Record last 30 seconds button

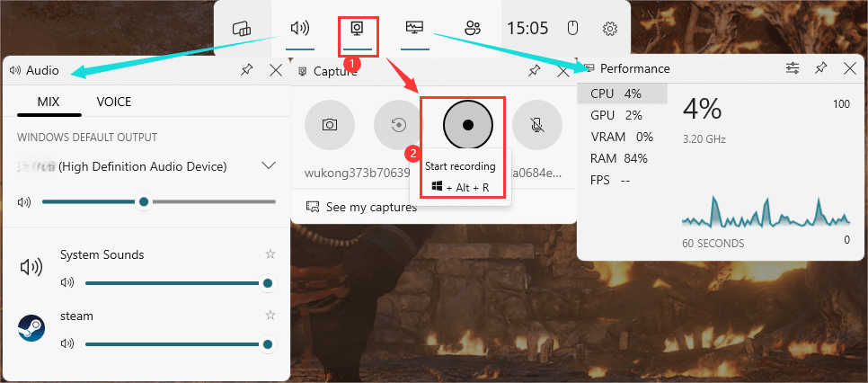click(x=399, y=125)
